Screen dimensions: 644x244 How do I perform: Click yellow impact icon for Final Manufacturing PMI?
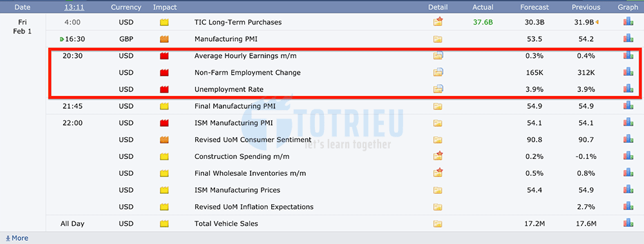165,106
